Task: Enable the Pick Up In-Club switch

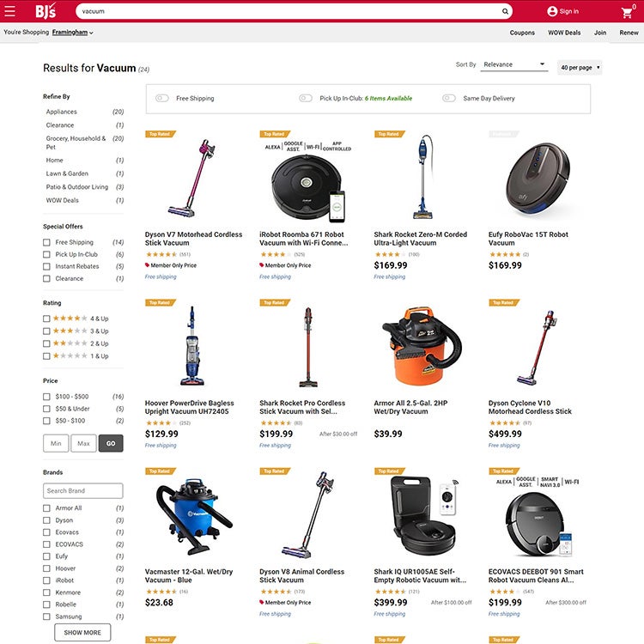Action: (x=306, y=98)
